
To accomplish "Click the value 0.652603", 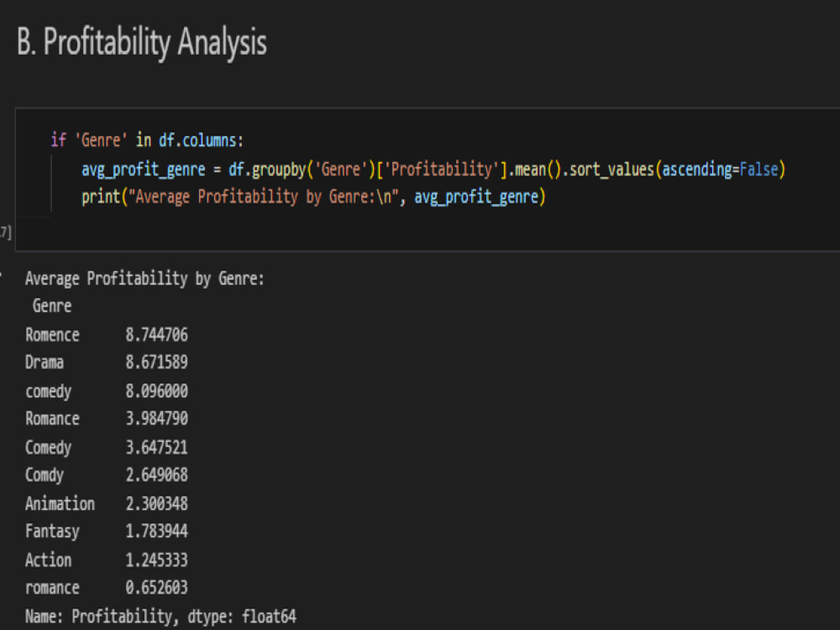I will tap(156, 588).
